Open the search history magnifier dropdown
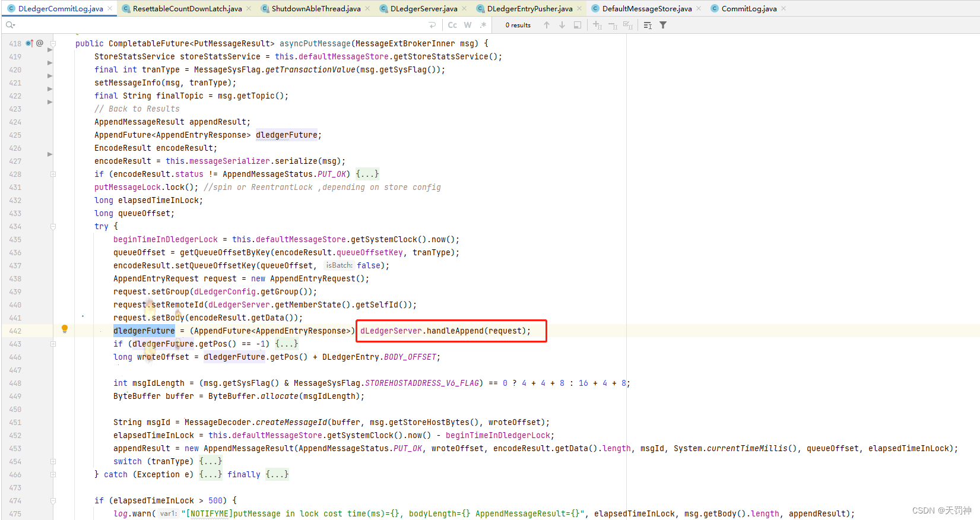Image resolution: width=980 pixels, height=520 pixels. pos(10,25)
